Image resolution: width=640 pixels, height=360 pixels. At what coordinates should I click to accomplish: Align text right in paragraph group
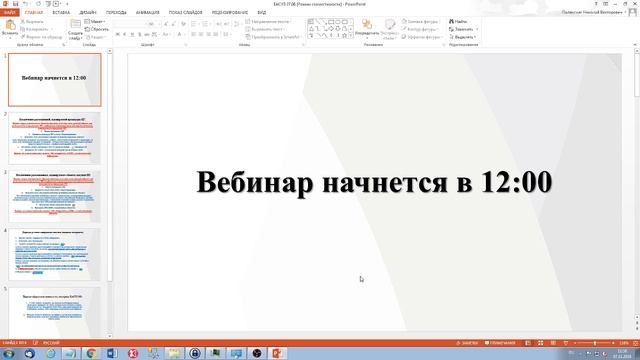(208, 35)
